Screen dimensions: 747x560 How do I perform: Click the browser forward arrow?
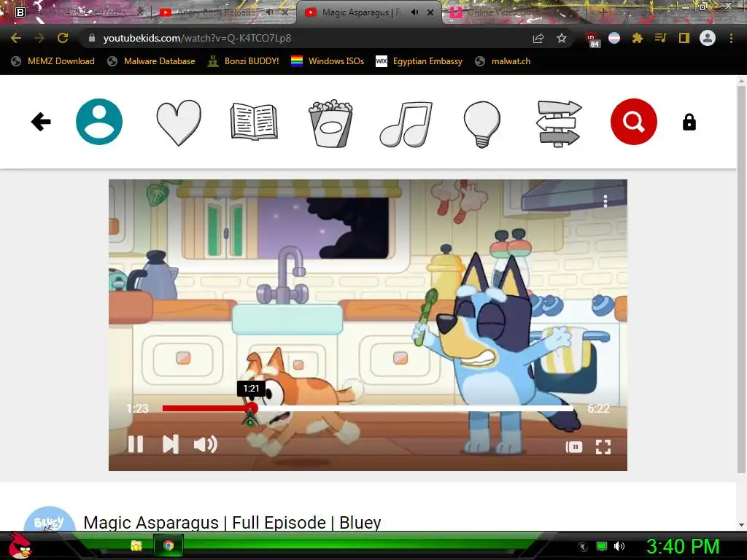click(39, 38)
